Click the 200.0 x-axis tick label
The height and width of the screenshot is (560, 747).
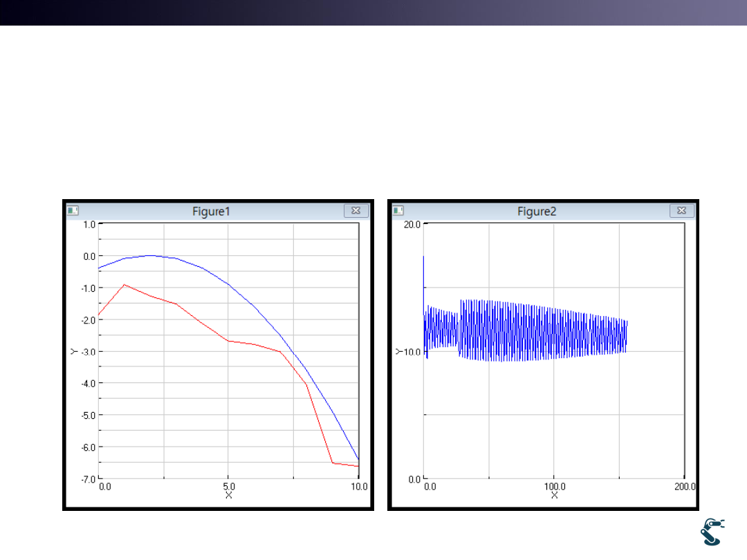[x=684, y=487]
